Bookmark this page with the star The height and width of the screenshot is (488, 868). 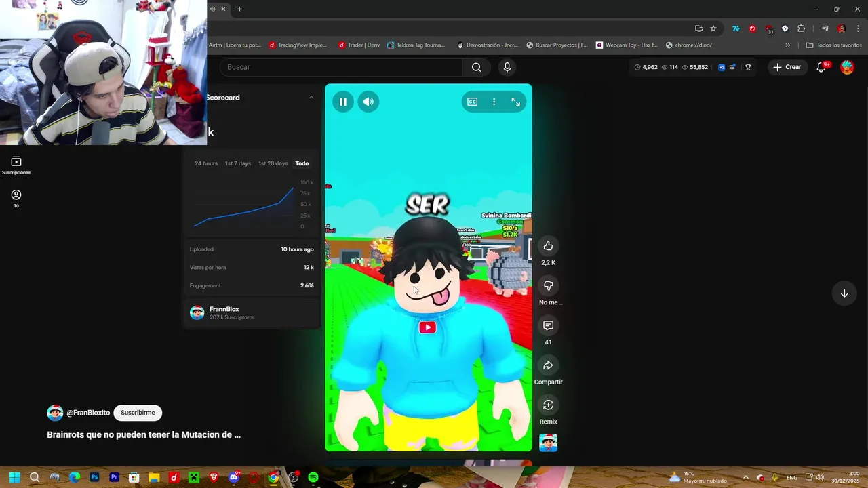[713, 28]
